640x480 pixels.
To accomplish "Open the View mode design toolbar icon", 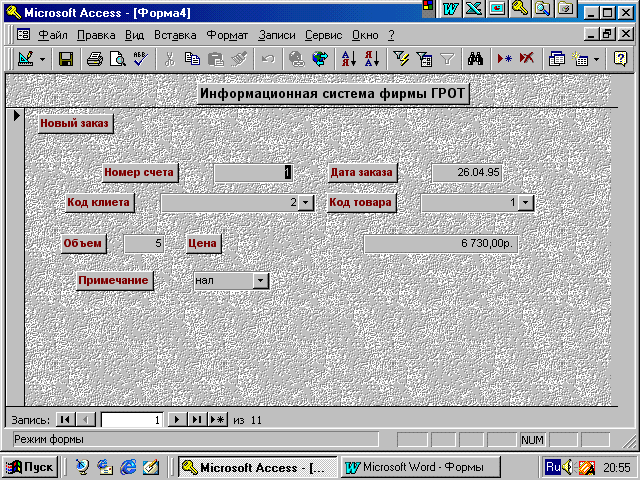I will coord(26,59).
